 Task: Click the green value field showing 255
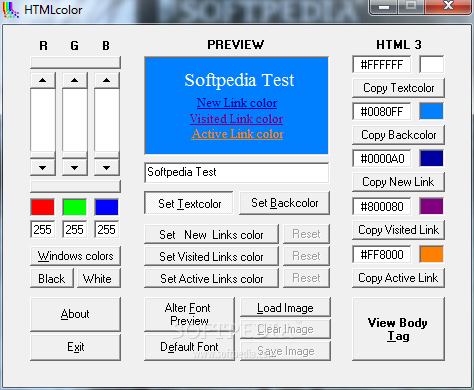(x=75, y=229)
